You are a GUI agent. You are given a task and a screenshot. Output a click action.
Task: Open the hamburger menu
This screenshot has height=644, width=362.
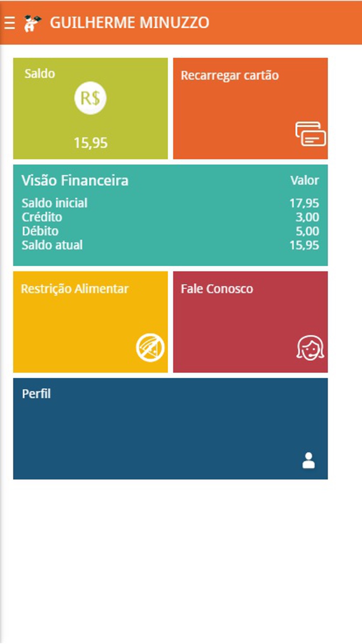[x=10, y=23]
